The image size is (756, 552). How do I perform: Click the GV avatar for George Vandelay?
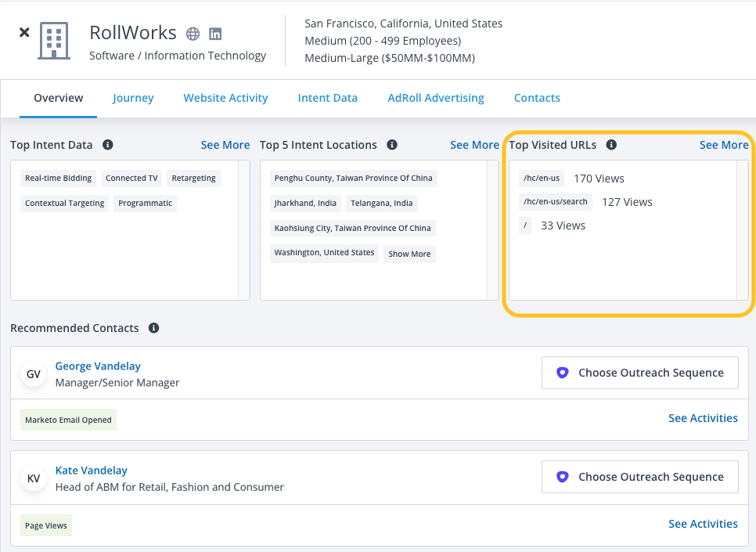(34, 374)
